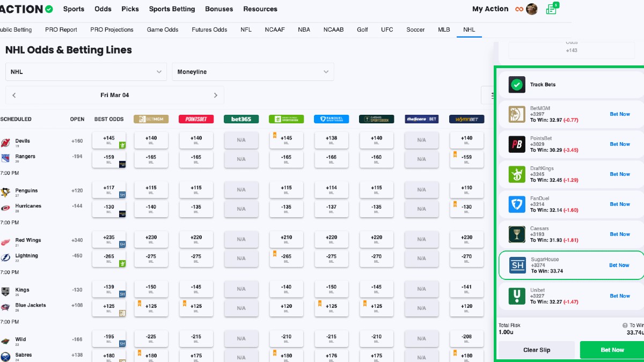Click Bet Now for Unibet
The width and height of the screenshot is (644, 362).
tap(620, 296)
